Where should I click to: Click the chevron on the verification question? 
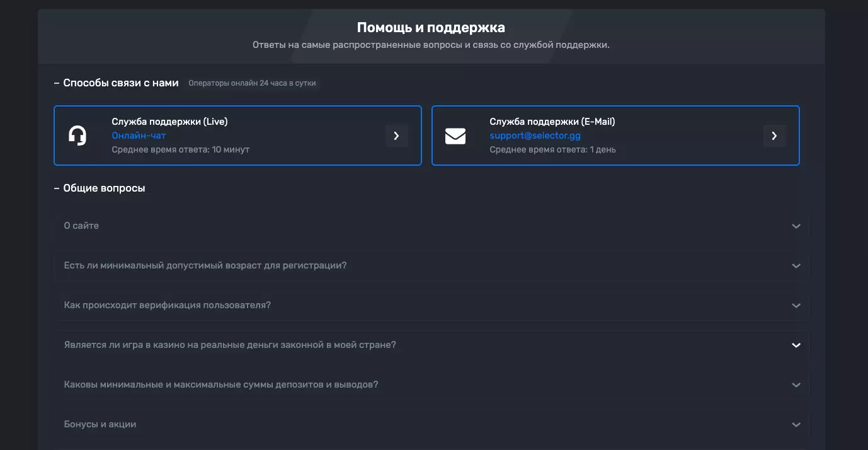796,305
